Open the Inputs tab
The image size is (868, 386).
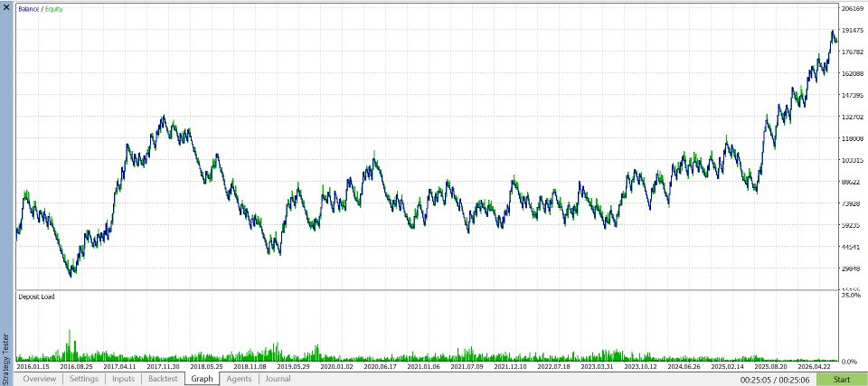point(124,379)
